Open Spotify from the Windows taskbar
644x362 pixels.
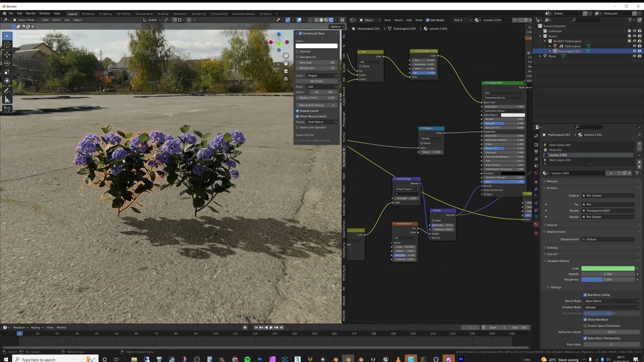(x=247, y=359)
